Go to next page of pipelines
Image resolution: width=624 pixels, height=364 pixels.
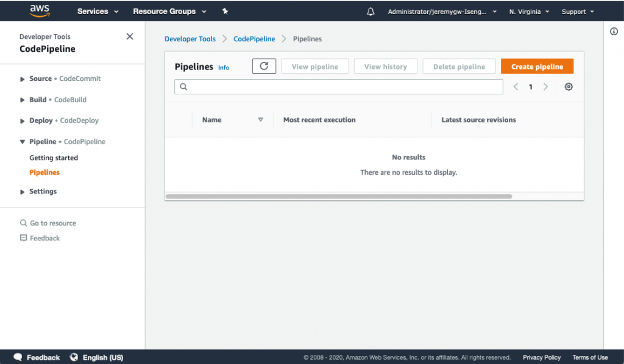[x=545, y=86]
